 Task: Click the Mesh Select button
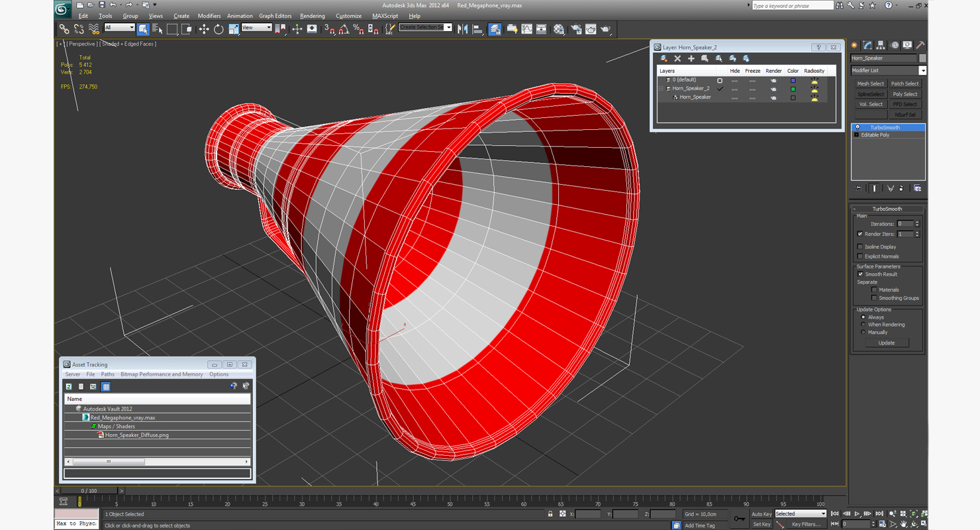point(870,83)
